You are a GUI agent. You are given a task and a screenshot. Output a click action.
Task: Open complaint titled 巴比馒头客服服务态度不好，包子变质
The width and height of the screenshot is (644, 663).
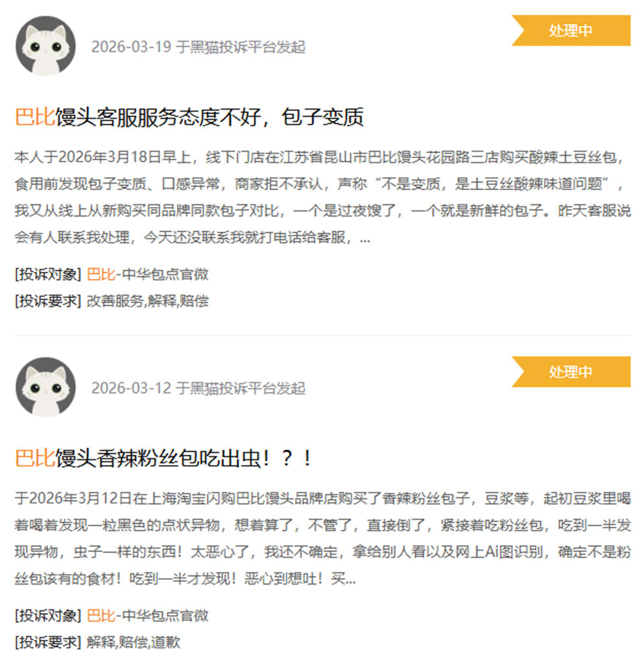click(189, 117)
